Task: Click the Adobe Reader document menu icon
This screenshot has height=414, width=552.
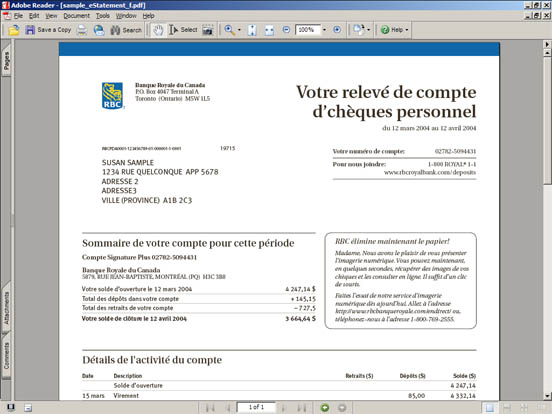Action: click(x=7, y=16)
